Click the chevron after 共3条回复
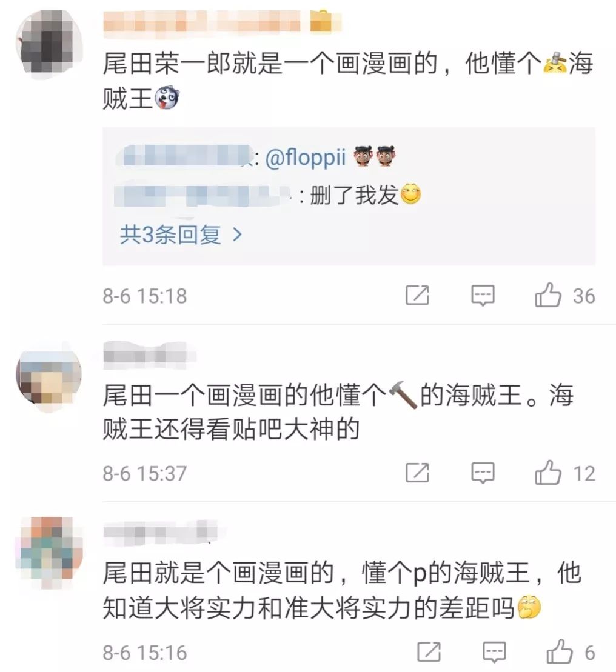Viewport: 616px width, 672px height. [237, 235]
